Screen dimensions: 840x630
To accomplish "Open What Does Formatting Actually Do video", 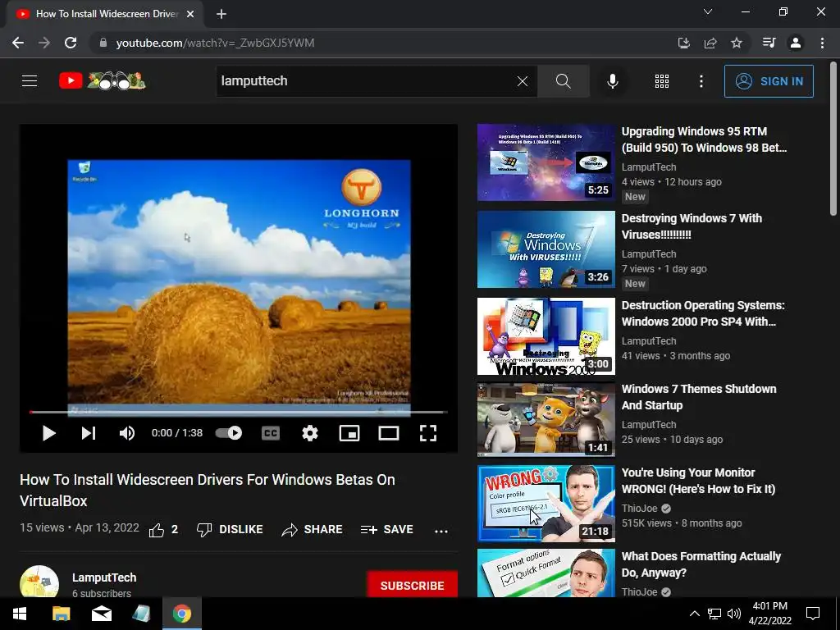I will click(701, 564).
